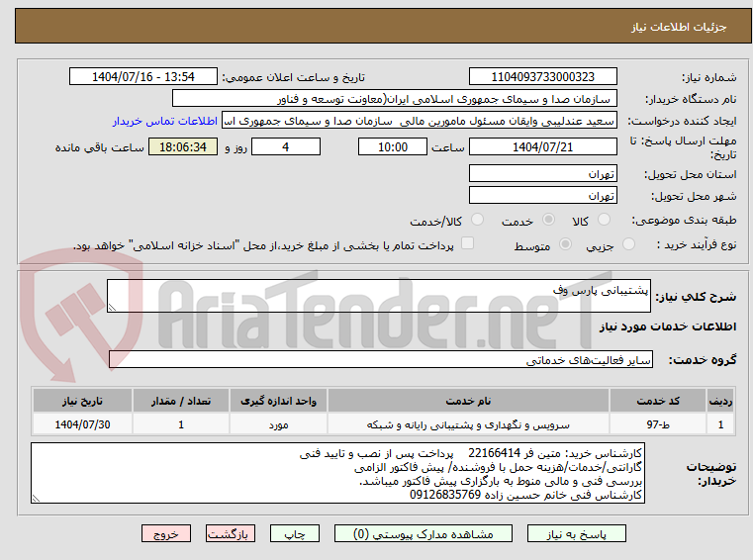The image size is (753, 560).
Task: Click the unit cell مورد
Action: [278, 424]
